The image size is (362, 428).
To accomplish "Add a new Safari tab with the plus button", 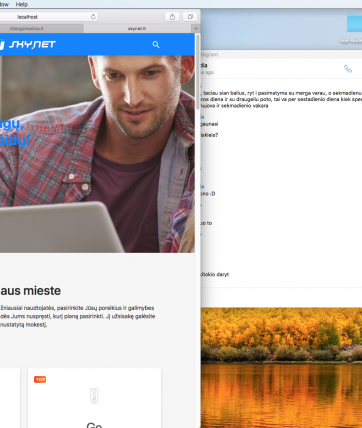I will point(196,29).
